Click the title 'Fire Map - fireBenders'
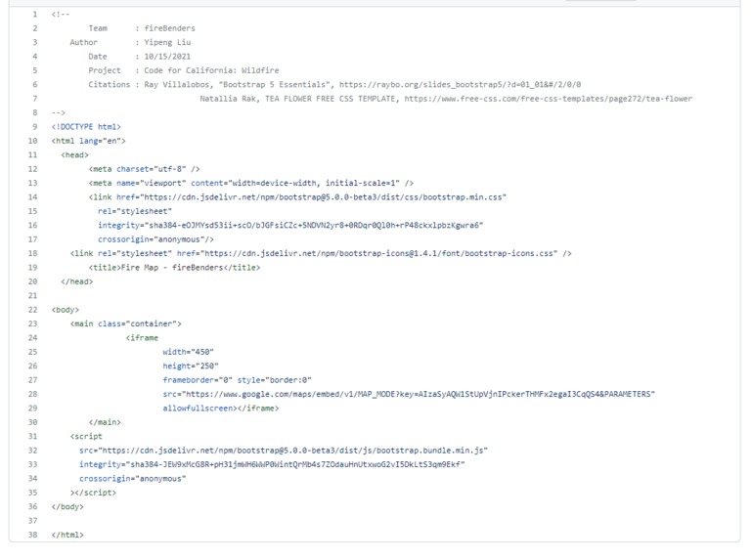The image size is (752, 560). 172,268
